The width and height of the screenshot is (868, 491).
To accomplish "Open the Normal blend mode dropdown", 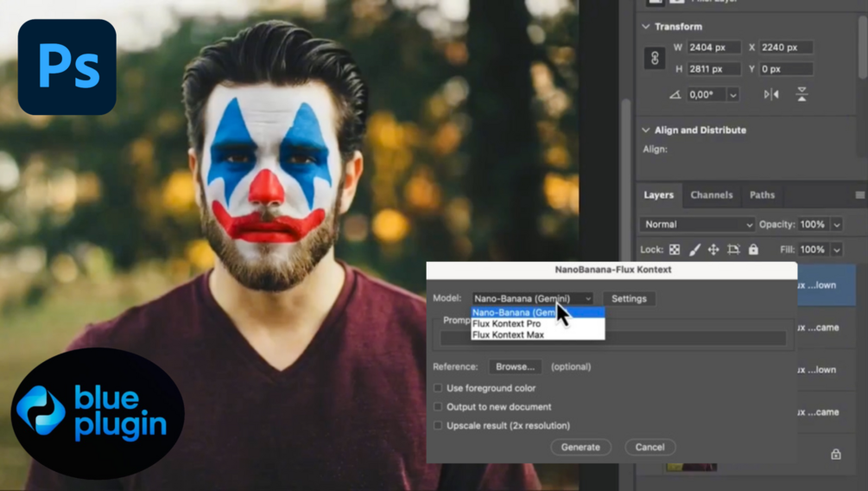I will coord(697,225).
